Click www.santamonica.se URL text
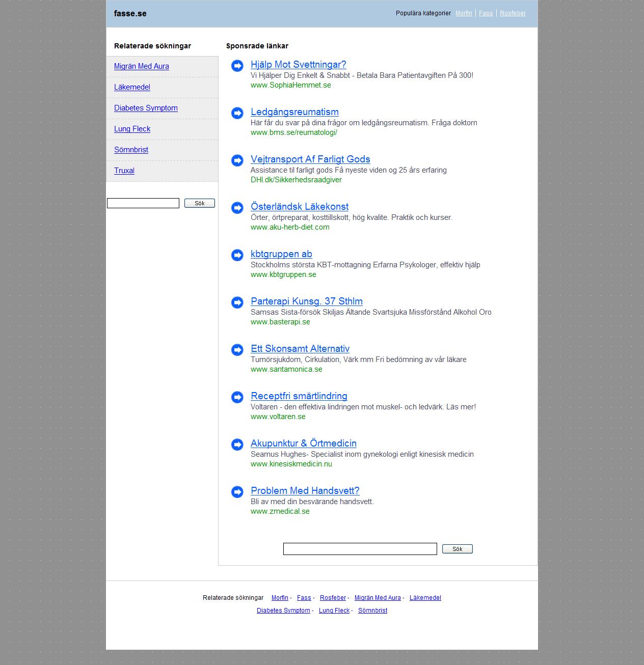644x665 pixels. tap(286, 369)
